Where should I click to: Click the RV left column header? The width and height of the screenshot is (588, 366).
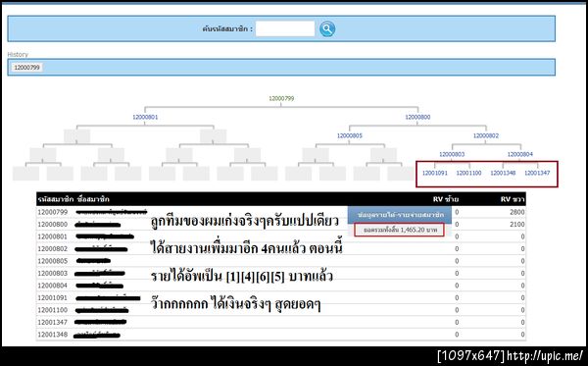[x=446, y=199]
